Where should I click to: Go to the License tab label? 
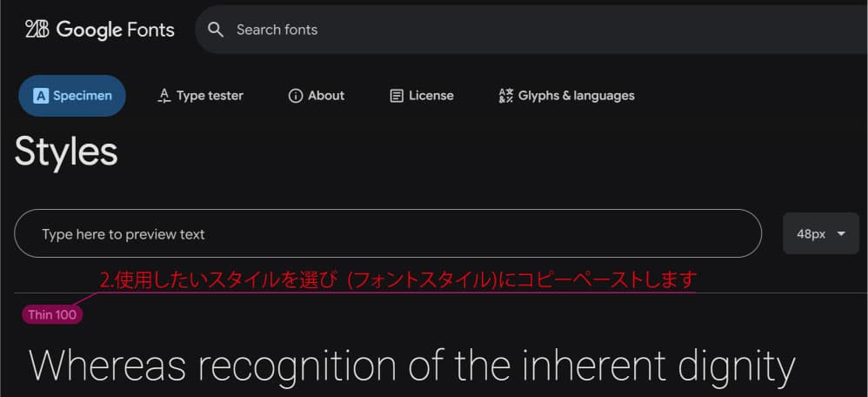(431, 96)
